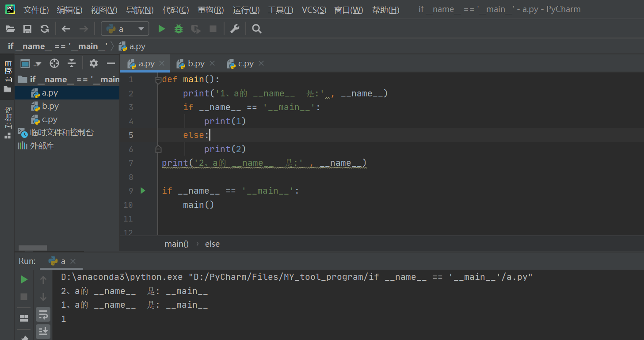The height and width of the screenshot is (340, 644).
Task: Open the 帮助(H) menu
Action: tap(386, 10)
